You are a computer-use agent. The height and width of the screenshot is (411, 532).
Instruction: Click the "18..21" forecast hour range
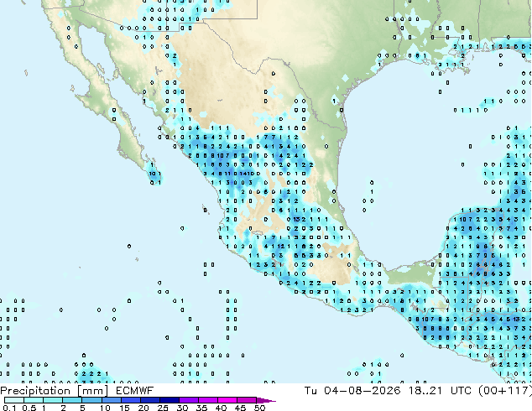pyautogui.click(x=425, y=391)
